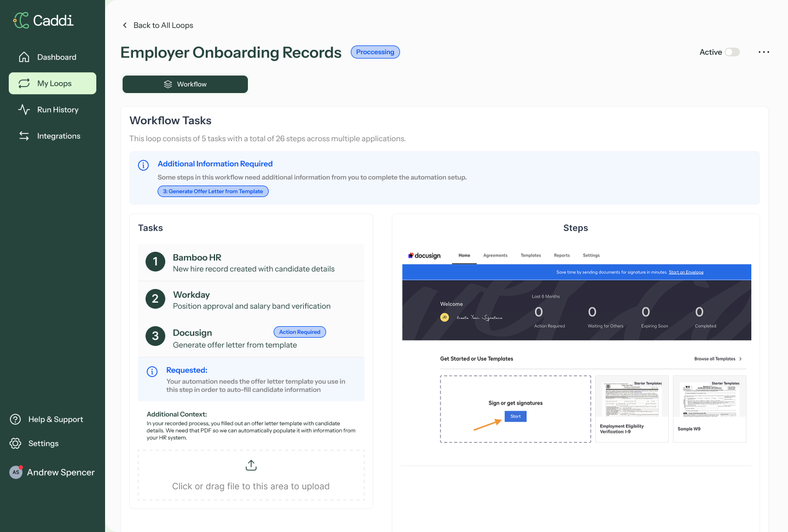Click '3: Generate Offer Letter from Template' chip
The image size is (788, 532).
(x=213, y=192)
